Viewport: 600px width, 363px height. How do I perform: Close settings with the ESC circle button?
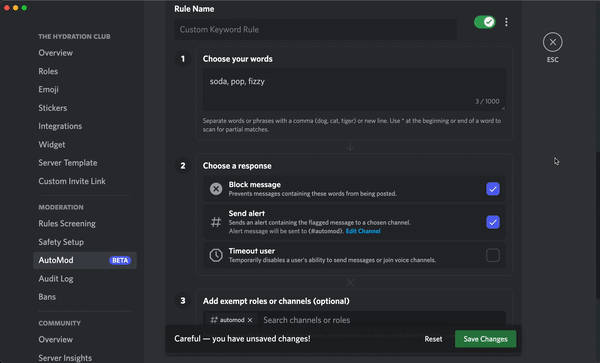pyautogui.click(x=552, y=42)
